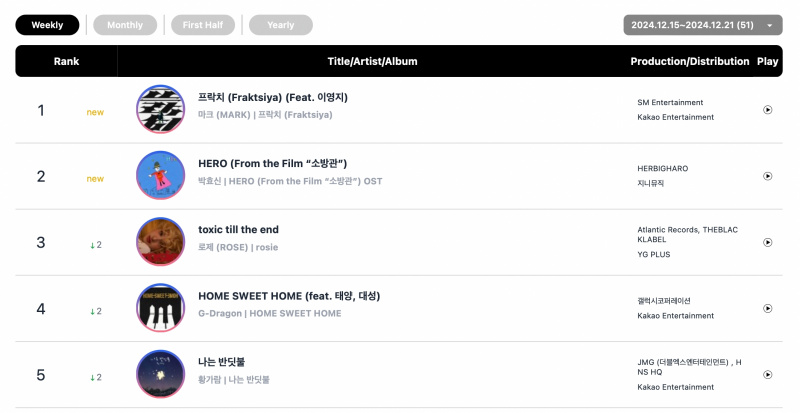The height and width of the screenshot is (413, 800).
Task: Switch to the Monthly chart tab
Action: coord(125,25)
